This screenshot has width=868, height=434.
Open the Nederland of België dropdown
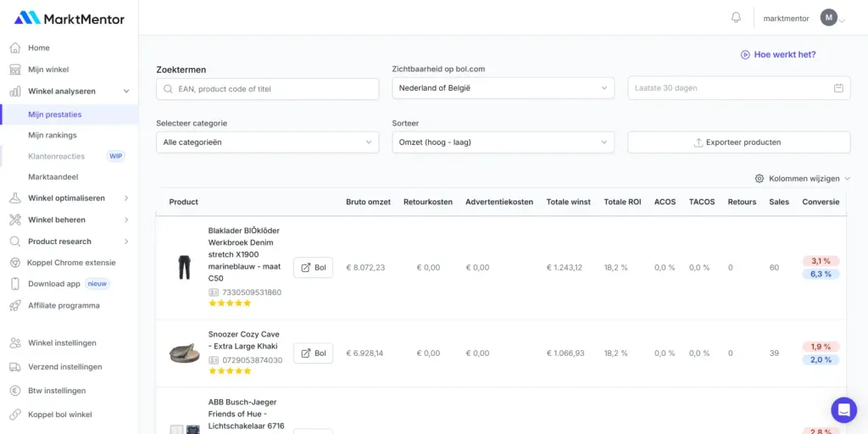504,88
